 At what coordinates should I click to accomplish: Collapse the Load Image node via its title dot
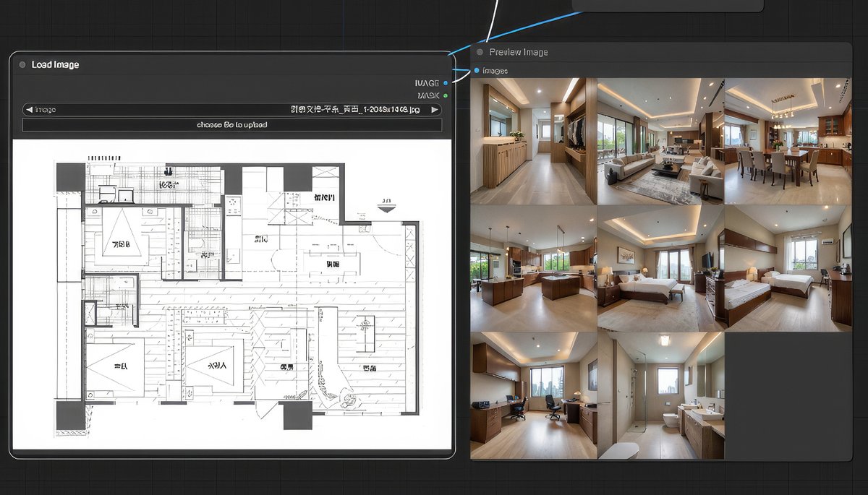22,64
